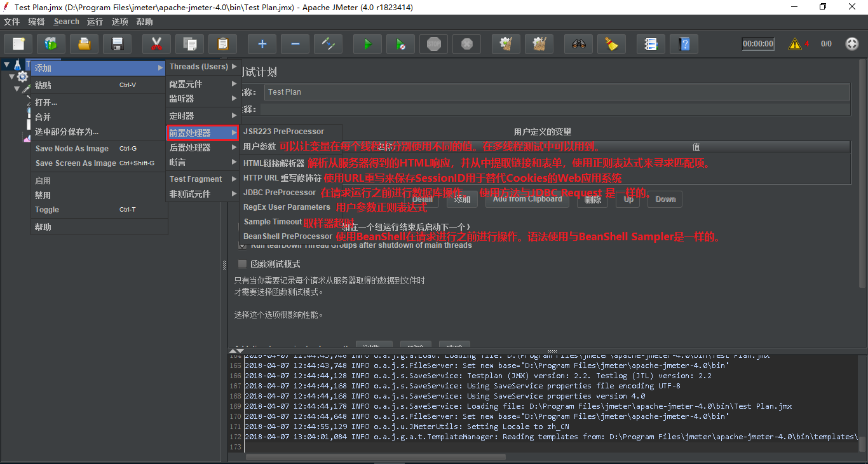868x464 pixels.
Task: Select 选中部分保存为... entry
Action: coord(98,132)
